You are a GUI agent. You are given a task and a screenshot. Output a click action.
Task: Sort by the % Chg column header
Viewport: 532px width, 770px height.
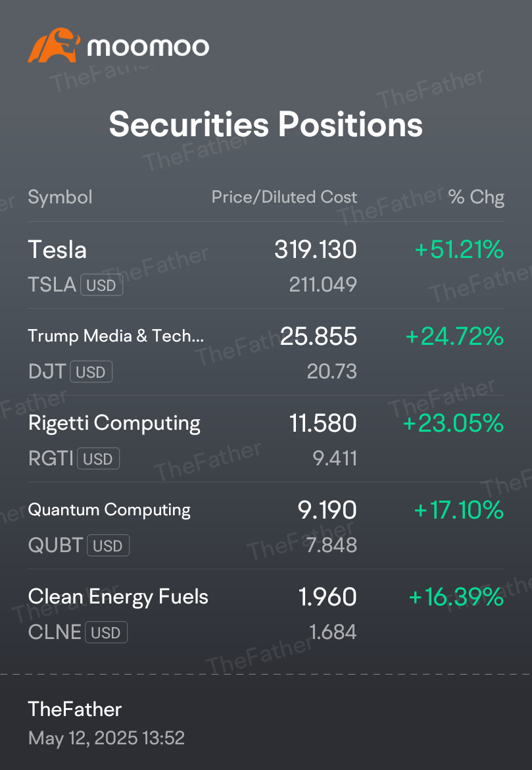pyautogui.click(x=477, y=197)
